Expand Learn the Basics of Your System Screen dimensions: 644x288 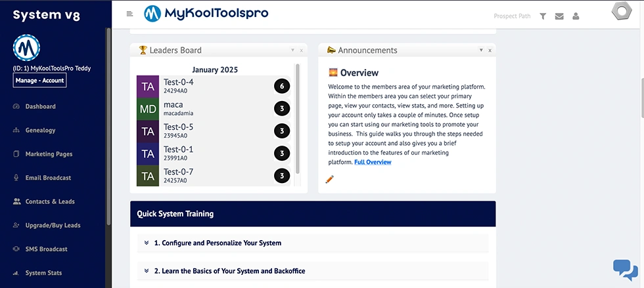pyautogui.click(x=229, y=271)
